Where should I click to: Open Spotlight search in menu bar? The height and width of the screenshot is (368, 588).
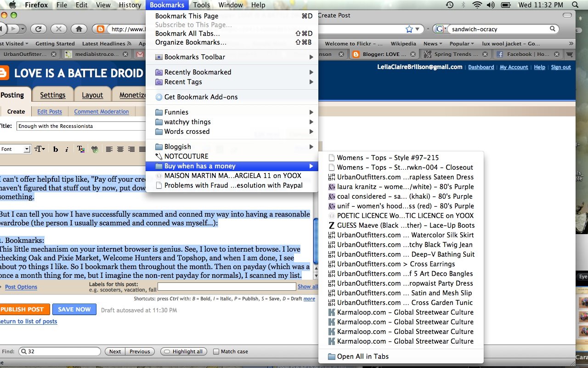(x=575, y=5)
